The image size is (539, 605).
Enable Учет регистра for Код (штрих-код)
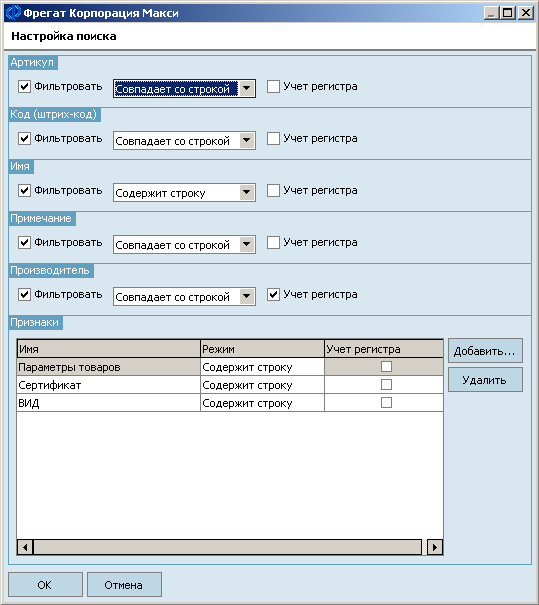(x=273, y=139)
